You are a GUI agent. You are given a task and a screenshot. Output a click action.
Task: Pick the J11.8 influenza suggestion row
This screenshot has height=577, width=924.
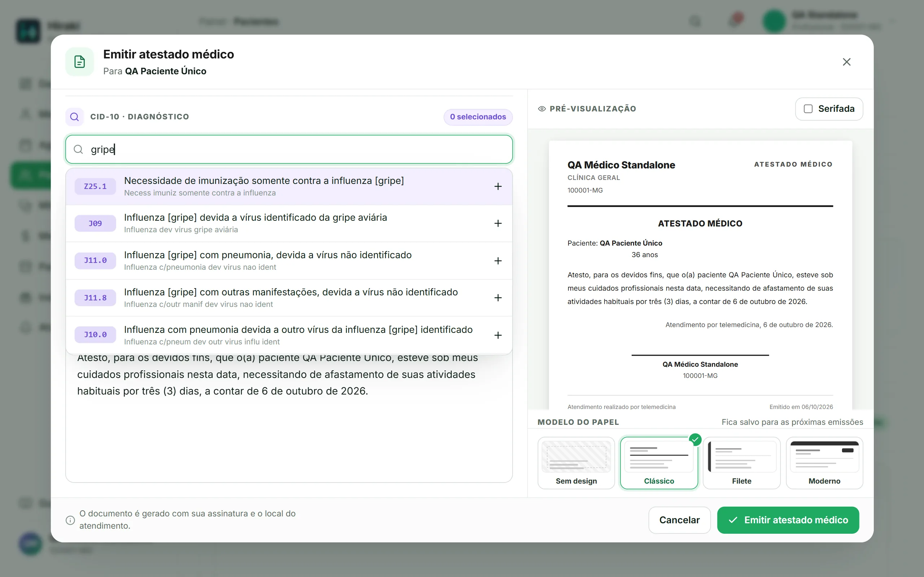pyautogui.click(x=289, y=298)
